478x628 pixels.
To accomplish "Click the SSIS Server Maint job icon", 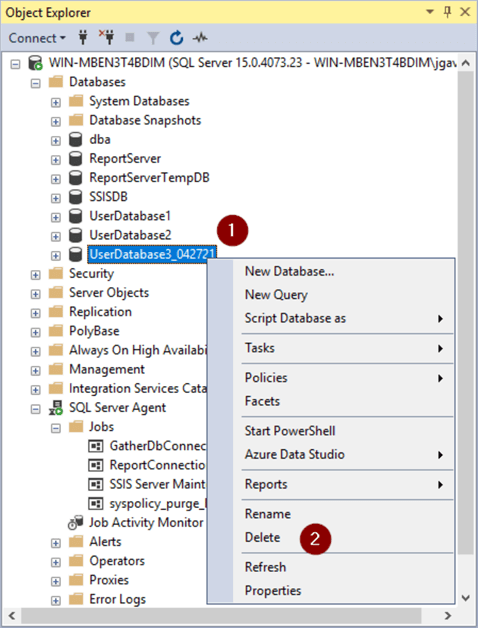I will click(x=95, y=485).
